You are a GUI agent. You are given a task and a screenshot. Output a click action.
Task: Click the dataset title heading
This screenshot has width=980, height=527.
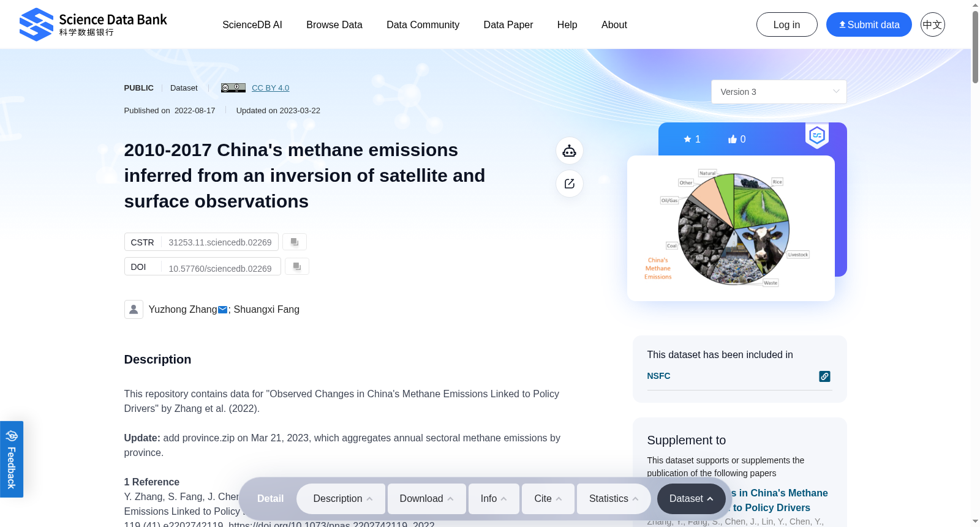304,176
